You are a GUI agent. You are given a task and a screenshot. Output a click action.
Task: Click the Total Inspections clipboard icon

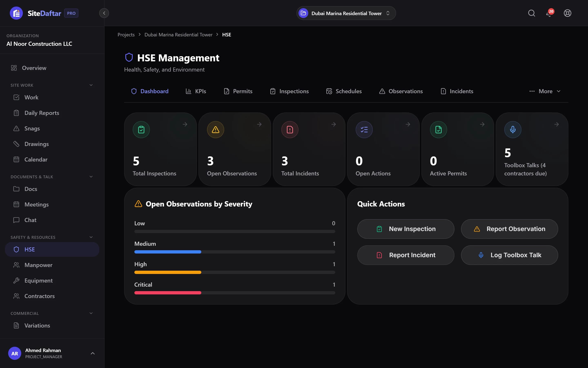click(x=141, y=129)
